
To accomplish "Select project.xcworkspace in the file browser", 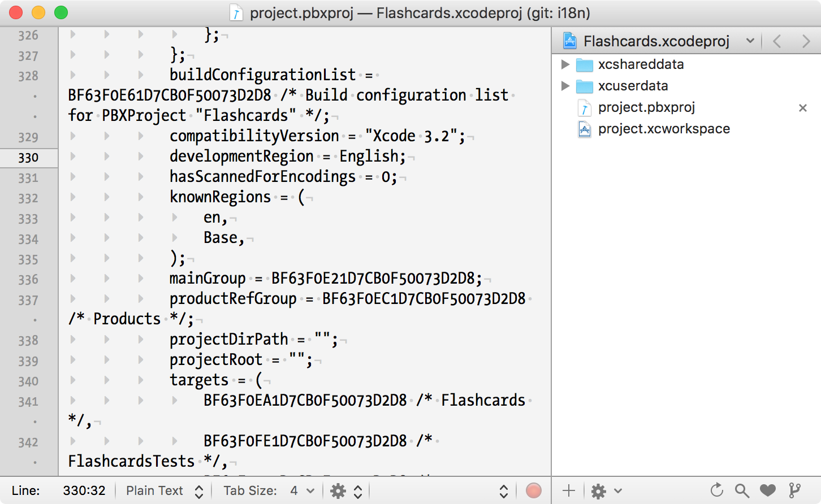I will (664, 129).
